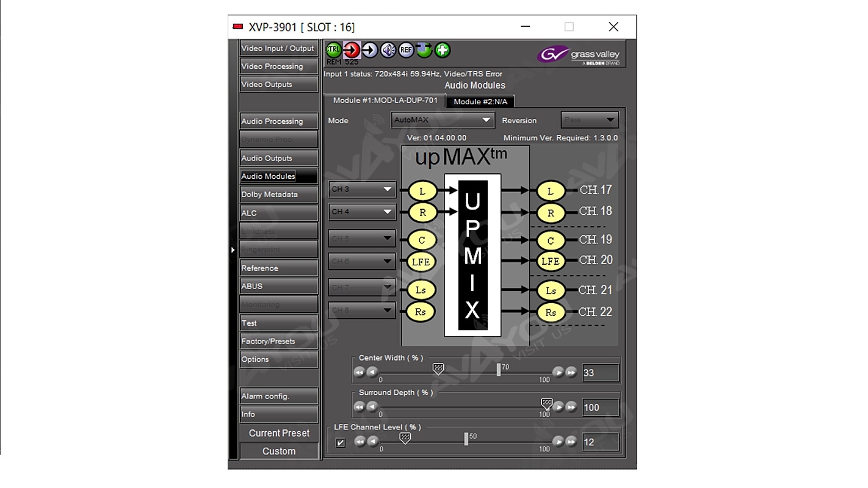Open the Factory/Presets panel
The height and width of the screenshot is (488, 868).
(x=279, y=342)
